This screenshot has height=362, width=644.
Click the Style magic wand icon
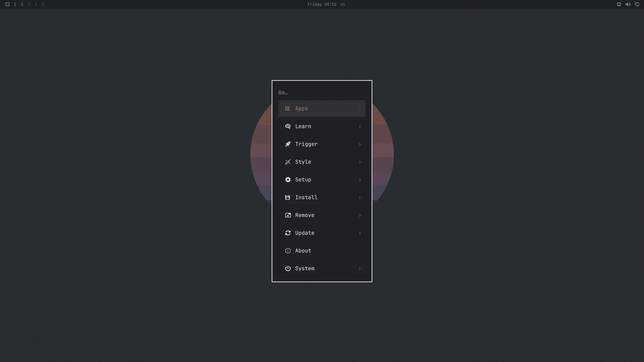tap(288, 162)
